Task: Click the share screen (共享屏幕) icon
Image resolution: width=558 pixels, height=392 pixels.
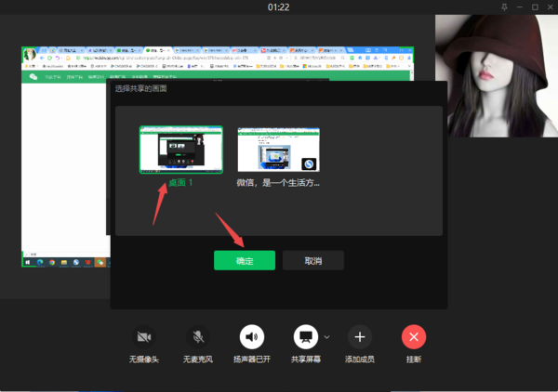Action: coord(305,336)
